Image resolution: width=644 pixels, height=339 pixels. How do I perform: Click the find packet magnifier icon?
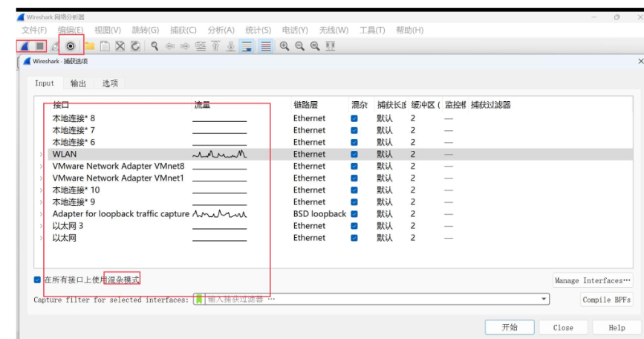[x=155, y=46]
